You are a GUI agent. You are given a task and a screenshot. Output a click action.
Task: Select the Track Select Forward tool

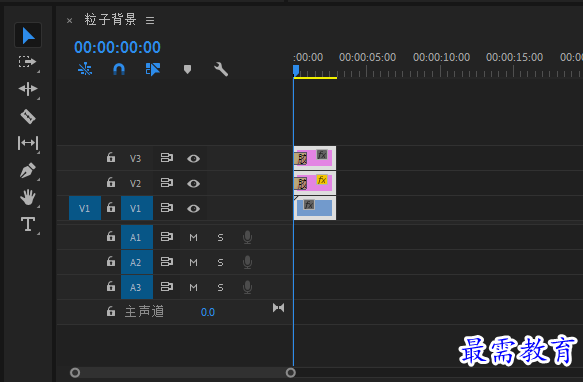pyautogui.click(x=28, y=62)
